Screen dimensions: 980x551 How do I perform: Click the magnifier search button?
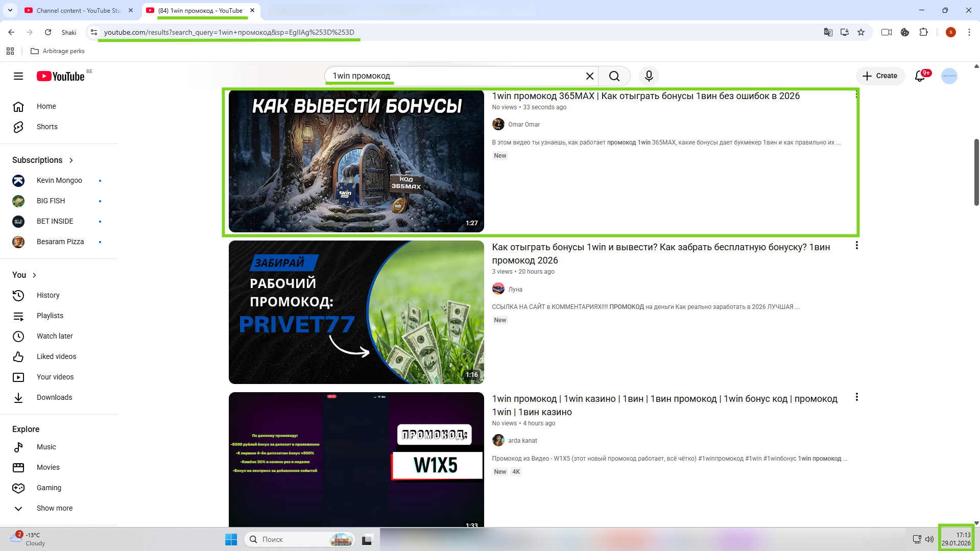coord(614,76)
